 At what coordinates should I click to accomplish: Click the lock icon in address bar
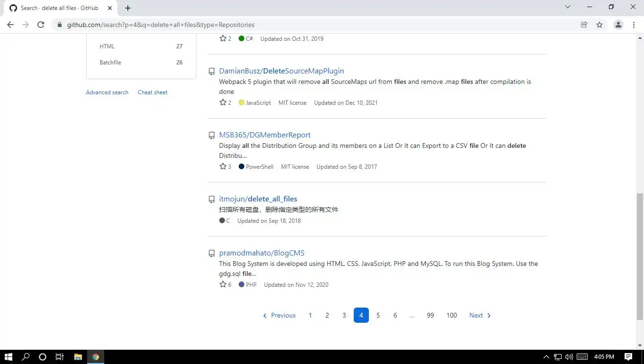(60, 25)
